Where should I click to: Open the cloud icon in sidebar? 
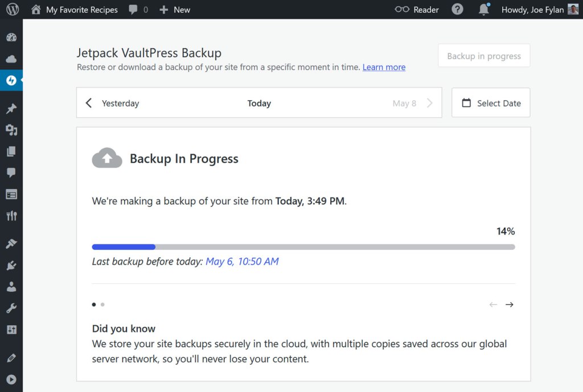11,59
